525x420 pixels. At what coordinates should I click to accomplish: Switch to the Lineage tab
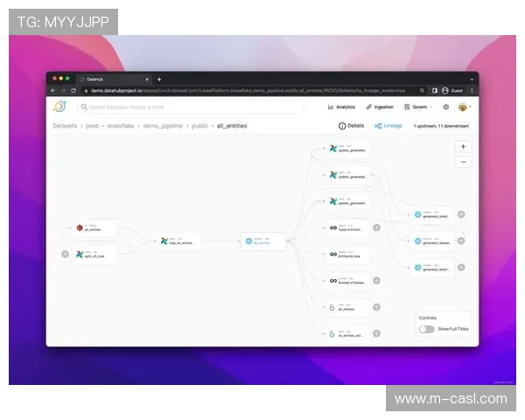point(388,126)
